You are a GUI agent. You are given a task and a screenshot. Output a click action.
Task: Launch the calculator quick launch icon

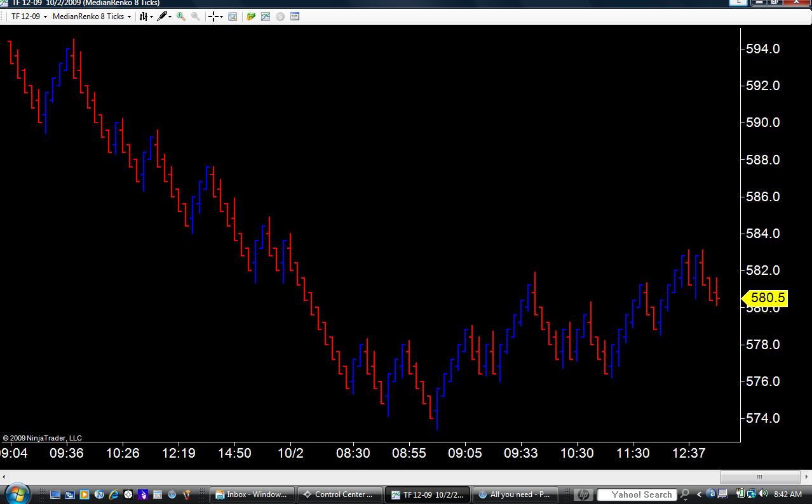click(x=158, y=494)
